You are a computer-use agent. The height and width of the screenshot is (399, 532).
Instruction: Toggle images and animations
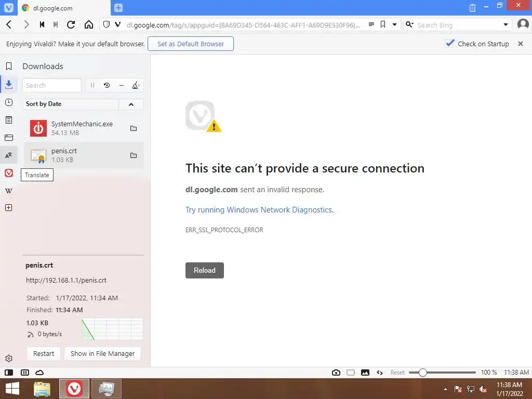click(365, 373)
